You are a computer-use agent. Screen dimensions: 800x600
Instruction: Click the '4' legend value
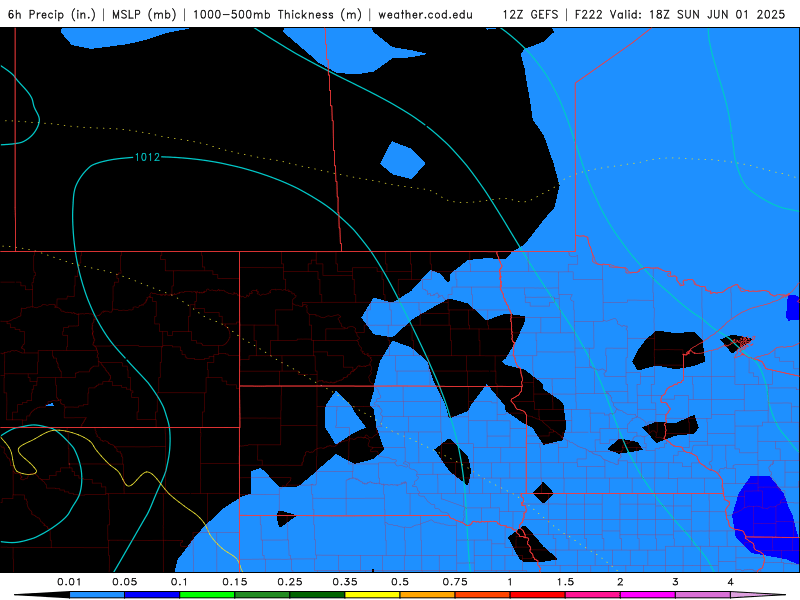[731, 582]
